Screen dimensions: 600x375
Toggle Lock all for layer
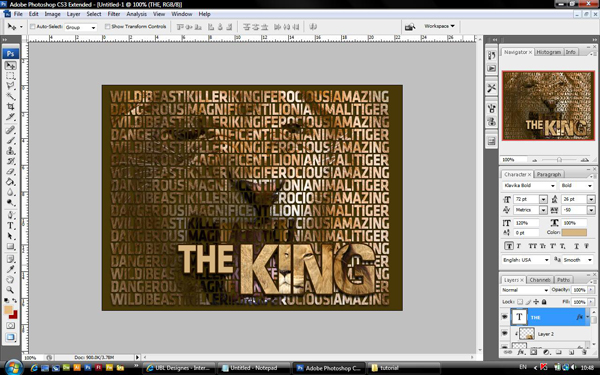coord(544,302)
